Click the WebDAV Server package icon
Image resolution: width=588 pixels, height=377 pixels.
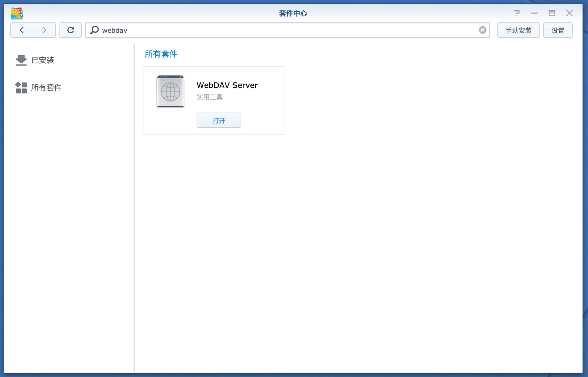pyautogui.click(x=170, y=91)
